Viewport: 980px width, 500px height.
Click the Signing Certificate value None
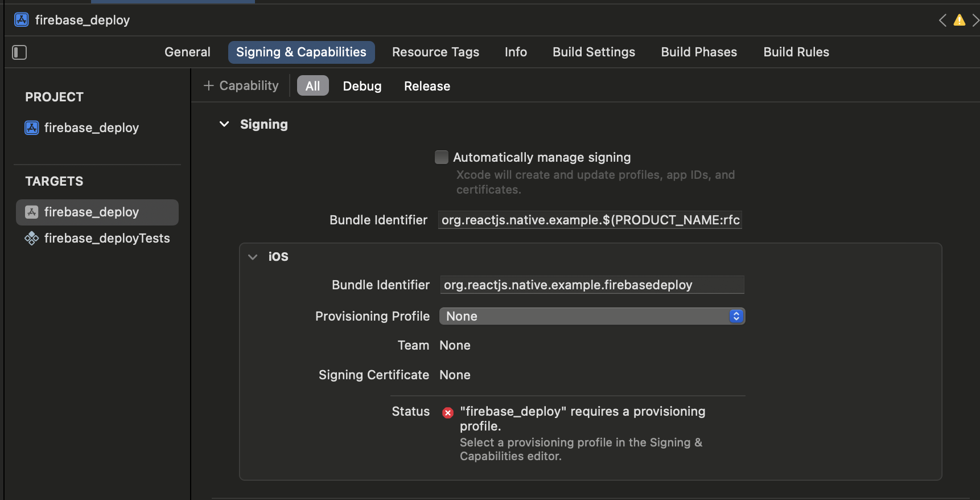(455, 375)
